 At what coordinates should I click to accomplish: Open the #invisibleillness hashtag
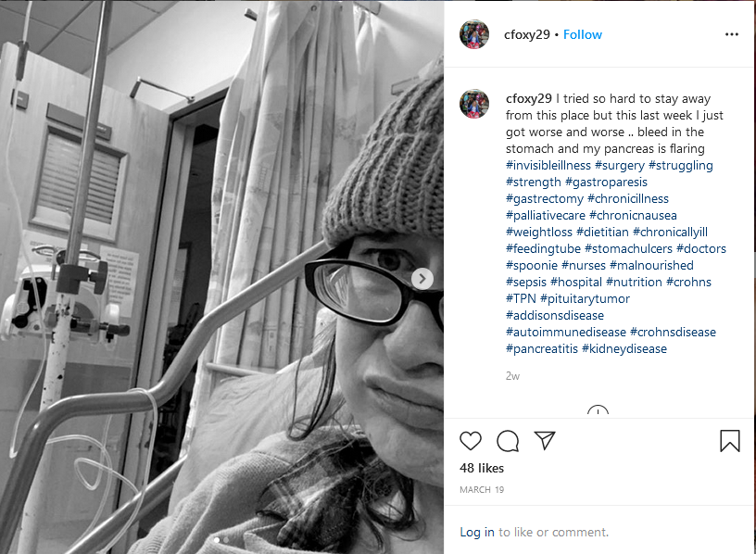click(548, 166)
